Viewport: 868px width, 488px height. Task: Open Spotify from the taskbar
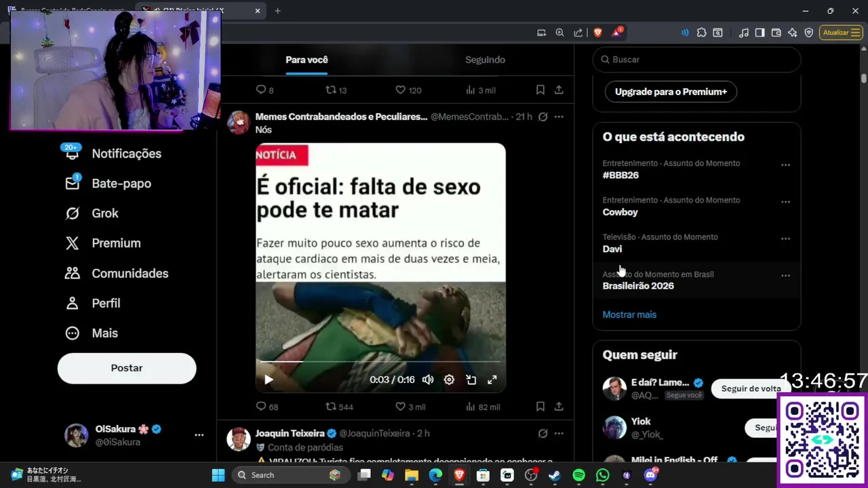[x=578, y=475]
